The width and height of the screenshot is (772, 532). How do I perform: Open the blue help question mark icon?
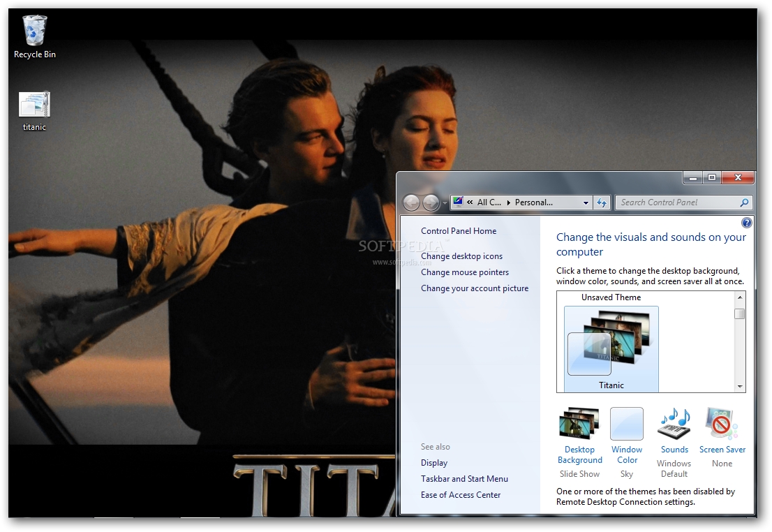pyautogui.click(x=746, y=223)
